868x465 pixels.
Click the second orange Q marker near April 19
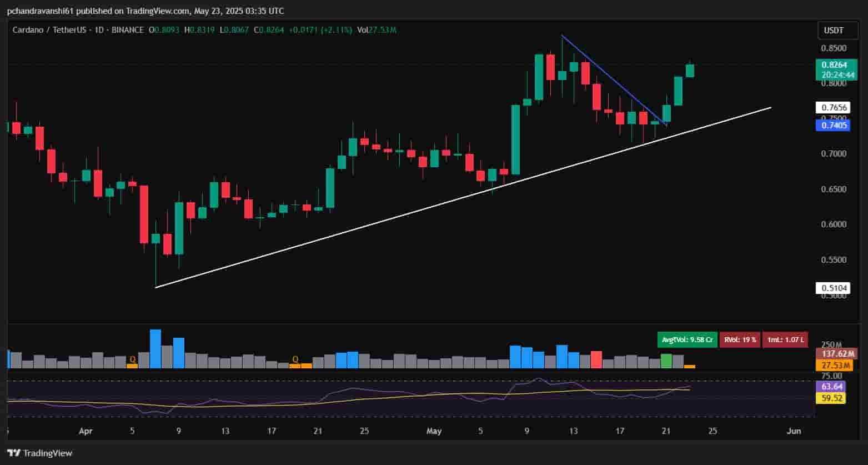coord(295,359)
